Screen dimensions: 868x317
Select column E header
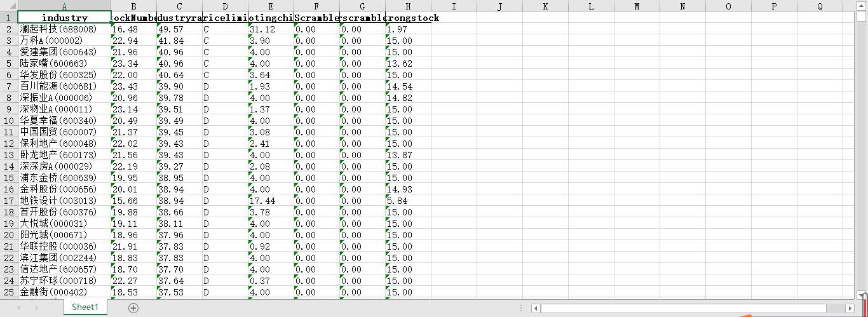click(x=271, y=6)
